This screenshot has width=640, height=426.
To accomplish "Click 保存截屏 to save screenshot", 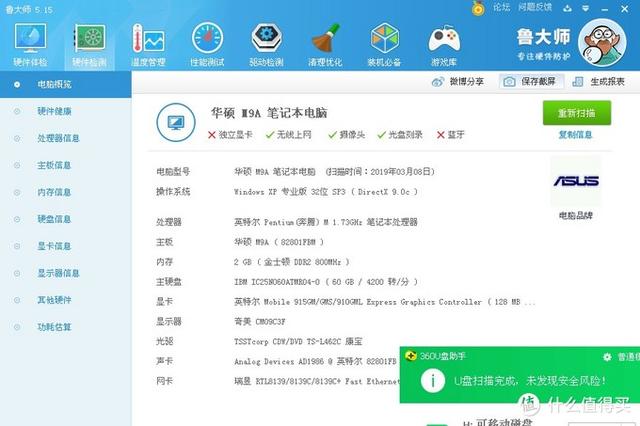I will tap(531, 82).
